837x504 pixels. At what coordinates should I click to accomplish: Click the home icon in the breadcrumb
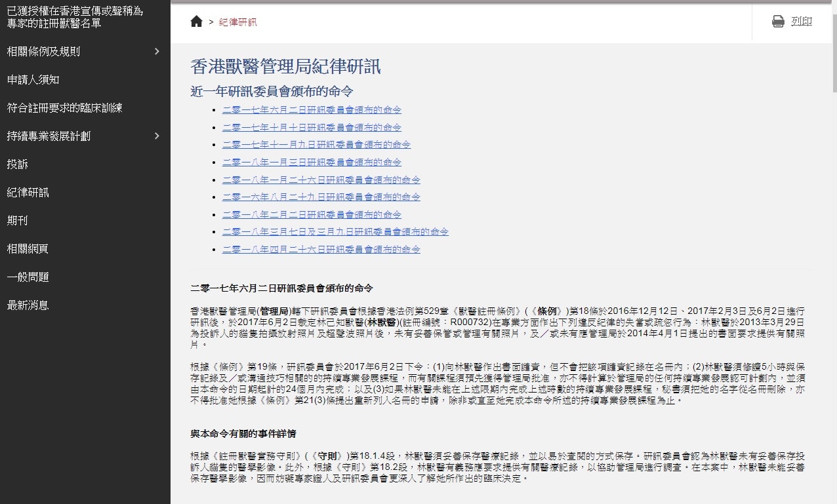click(x=195, y=22)
